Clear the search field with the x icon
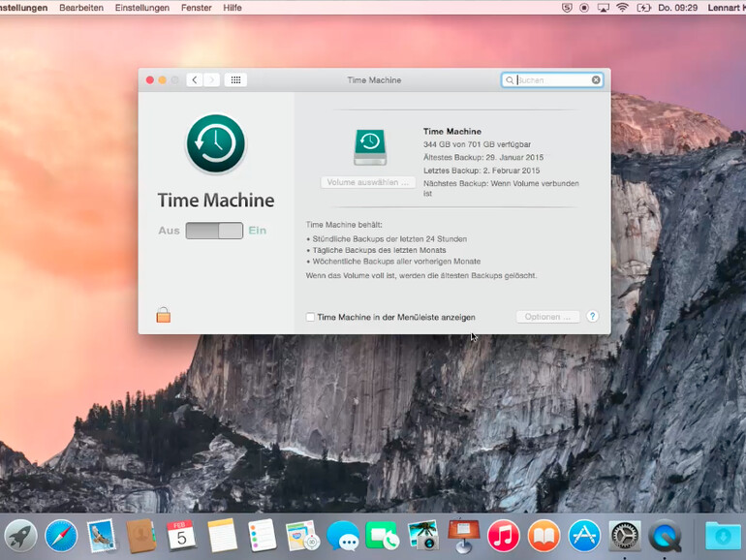Screen dimensions: 746x560 [596, 80]
